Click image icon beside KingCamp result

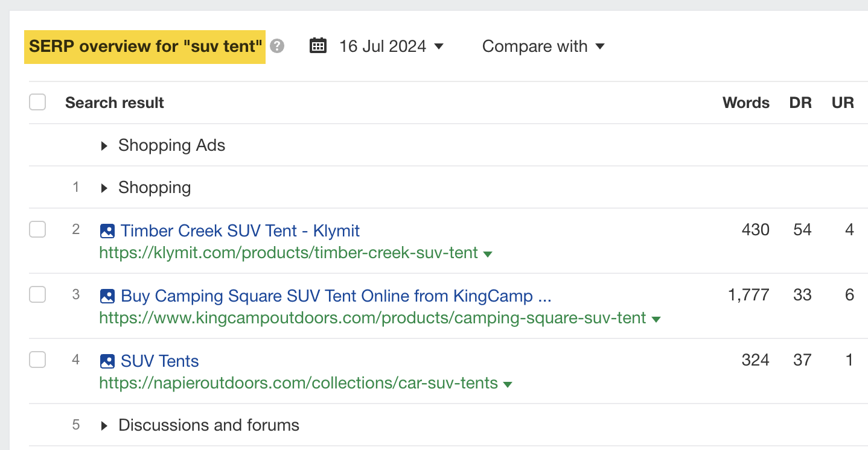point(107,296)
